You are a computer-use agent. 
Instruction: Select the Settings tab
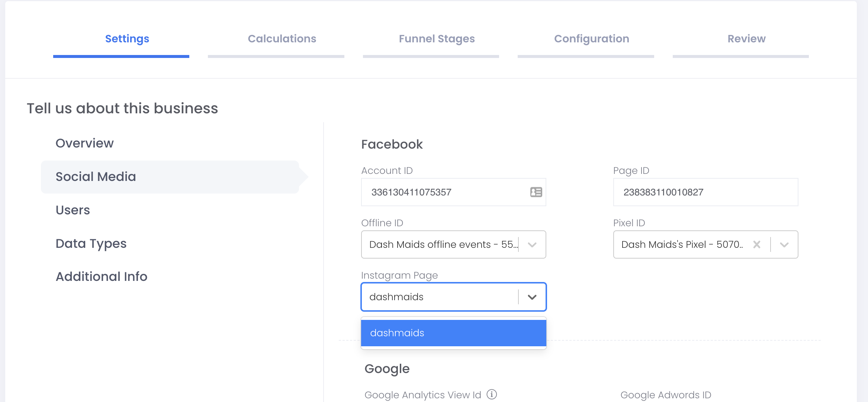(x=127, y=39)
